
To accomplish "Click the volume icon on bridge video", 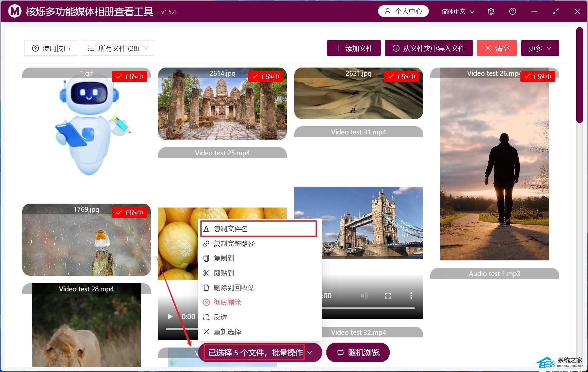I will point(364,296).
